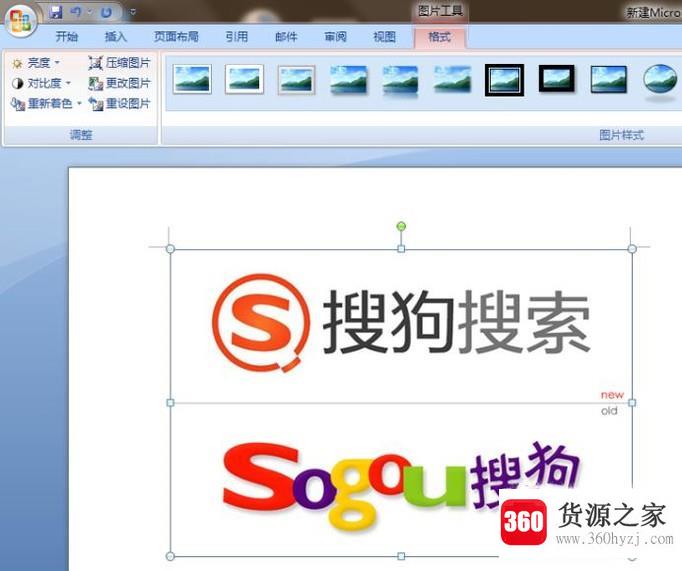Open the 审阅 ribbon tab

(x=335, y=37)
